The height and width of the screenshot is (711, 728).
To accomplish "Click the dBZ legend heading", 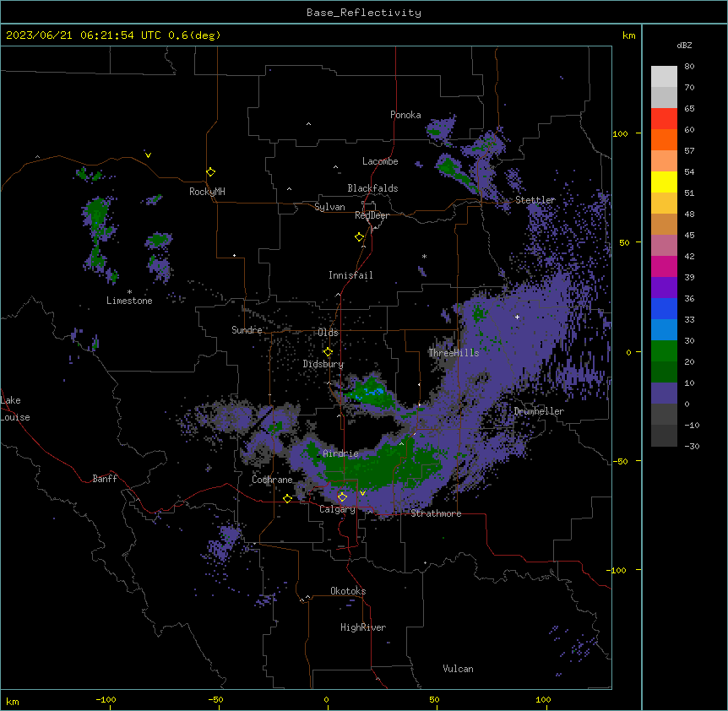I will point(684,45).
